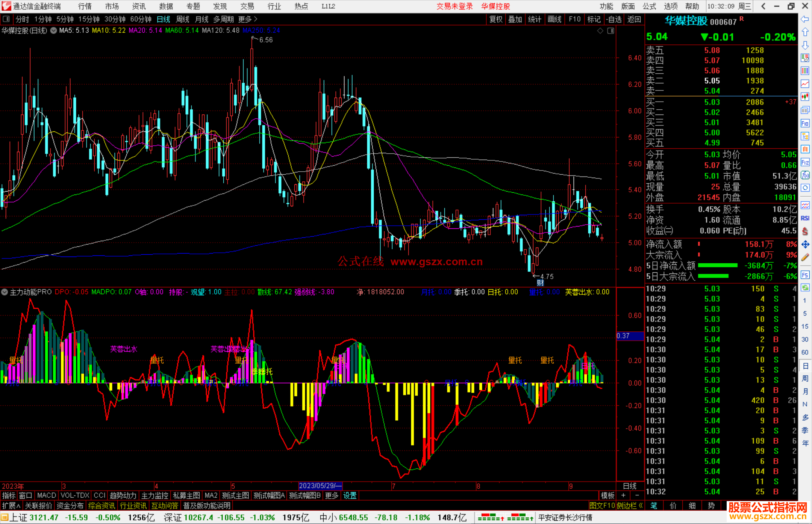Viewport: 812px width, 524px height.
Task: Click the four-way move arrows icon
Action: [805, 245]
